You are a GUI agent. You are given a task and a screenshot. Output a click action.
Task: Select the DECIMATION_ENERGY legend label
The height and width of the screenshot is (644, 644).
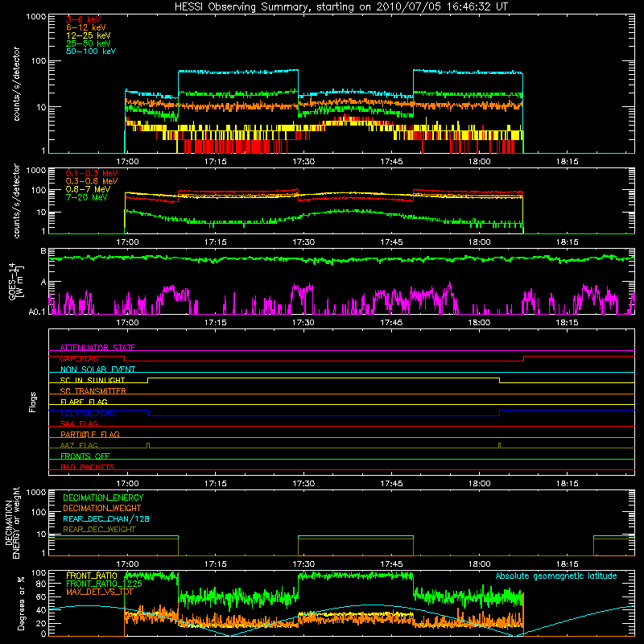tap(103, 497)
